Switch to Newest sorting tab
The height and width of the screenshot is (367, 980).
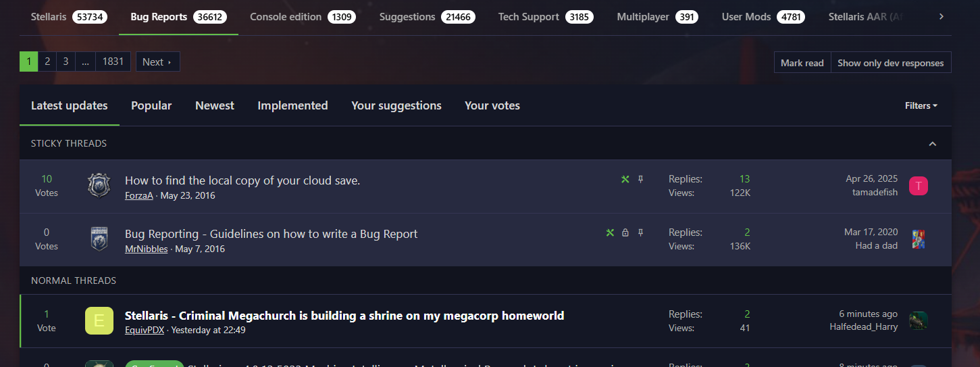[x=215, y=105]
